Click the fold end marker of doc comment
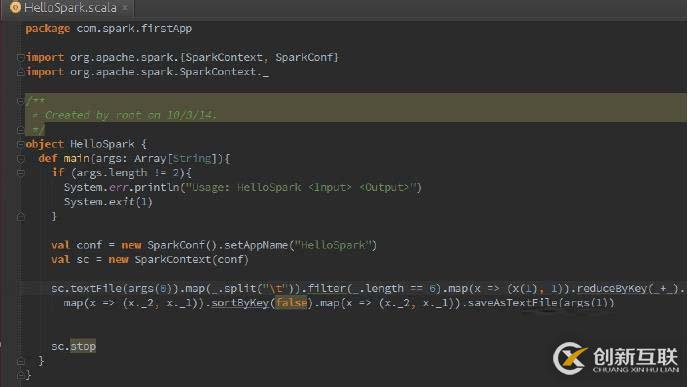Viewport: 688px width, 387px height. click(21, 130)
